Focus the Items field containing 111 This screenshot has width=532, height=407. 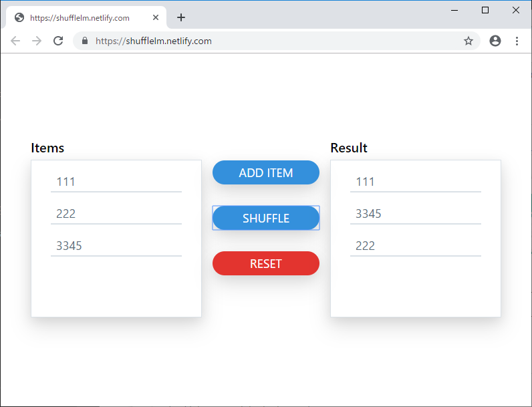pyautogui.click(x=116, y=182)
